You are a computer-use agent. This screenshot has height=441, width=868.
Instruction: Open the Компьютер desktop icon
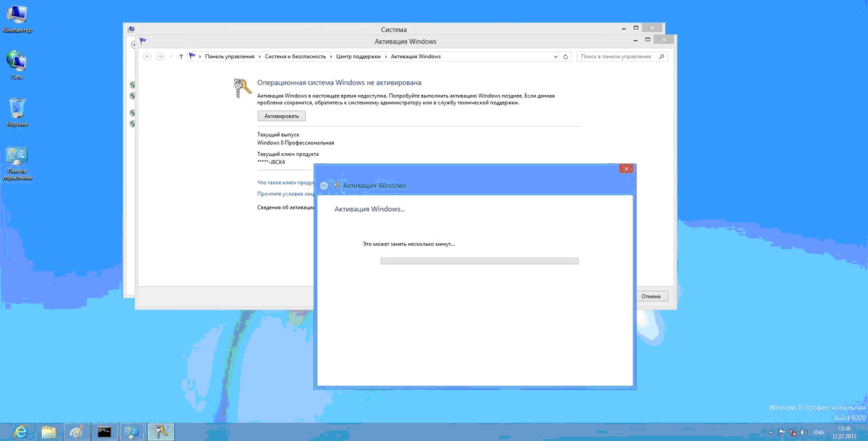tap(17, 18)
